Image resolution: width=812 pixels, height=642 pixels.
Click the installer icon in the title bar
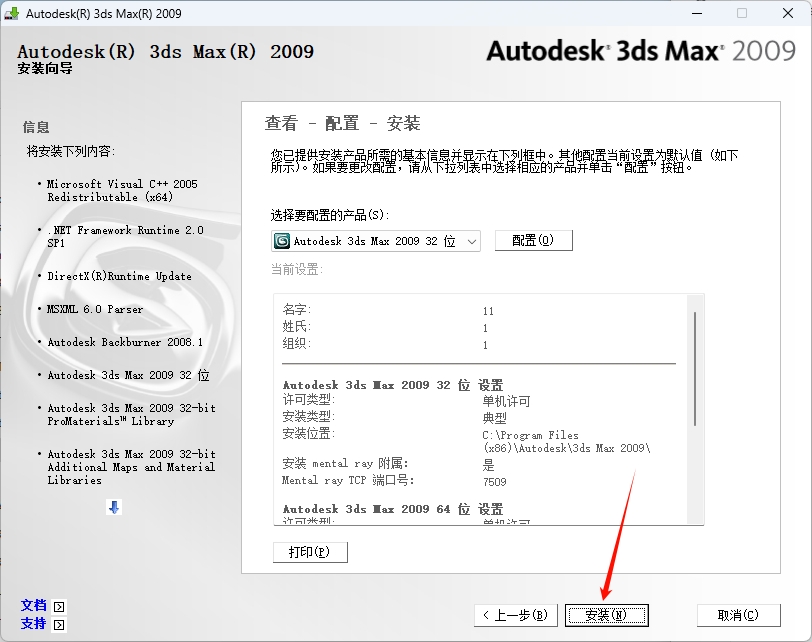[x=13, y=14]
